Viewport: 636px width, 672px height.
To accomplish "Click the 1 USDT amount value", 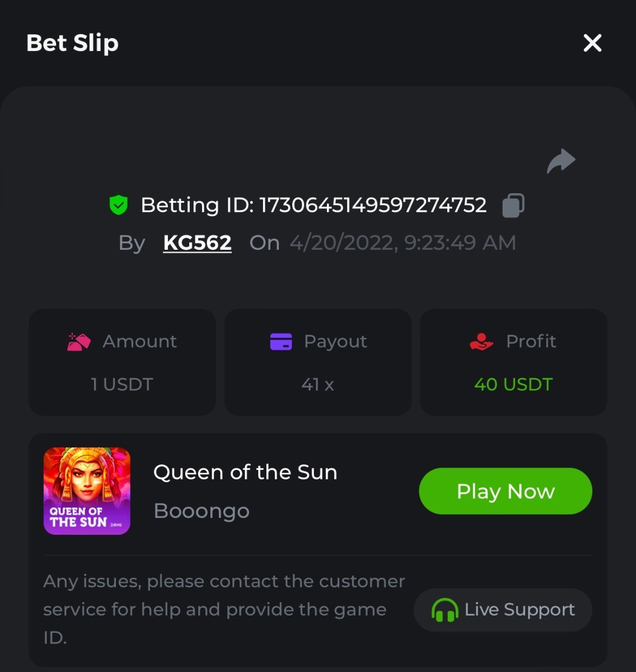I will tap(122, 384).
